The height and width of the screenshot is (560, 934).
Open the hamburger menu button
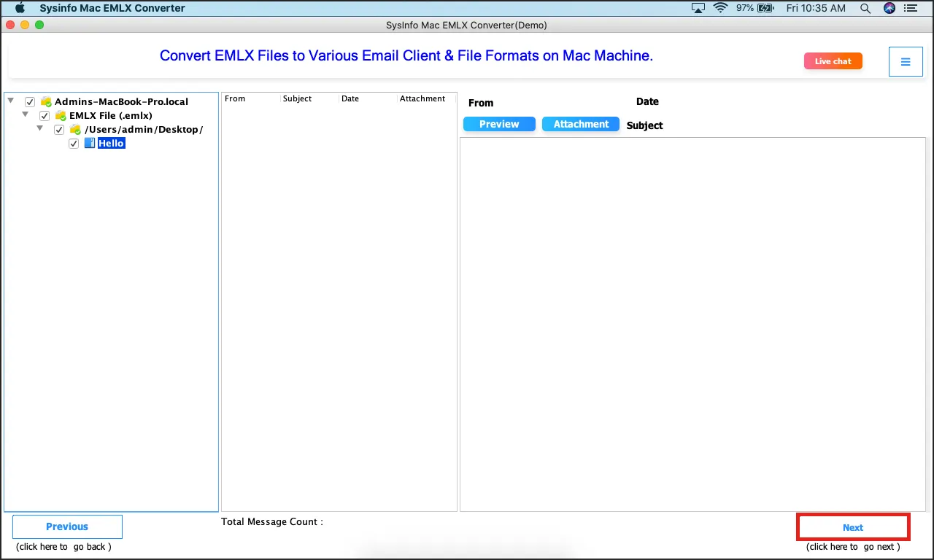[x=906, y=61]
